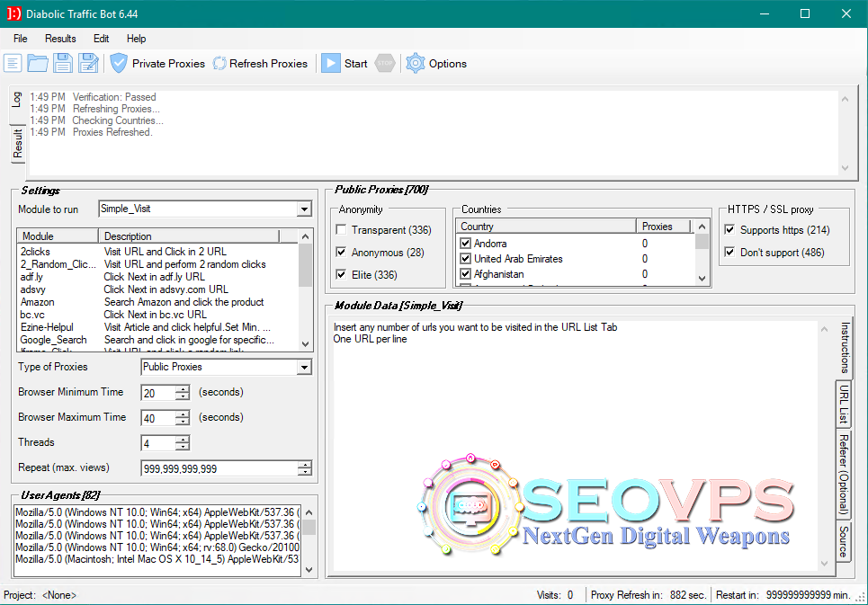Uncheck the Afghanistan country checkbox

pyautogui.click(x=466, y=274)
